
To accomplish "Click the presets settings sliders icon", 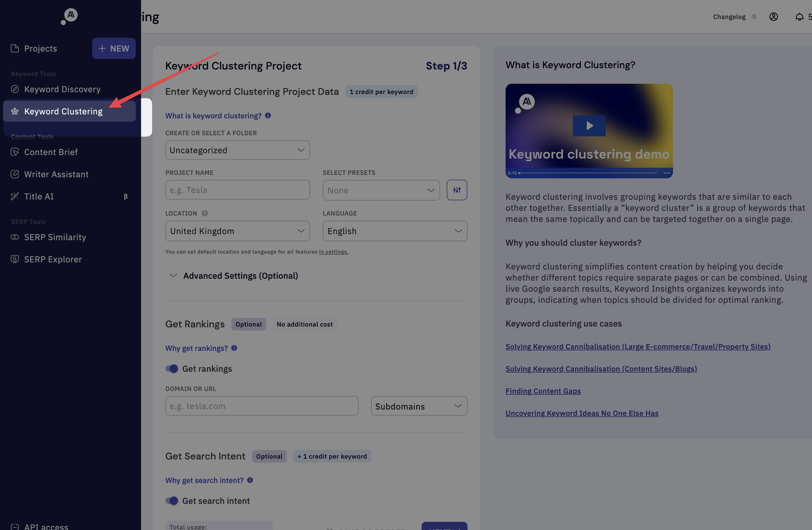I will [x=456, y=190].
